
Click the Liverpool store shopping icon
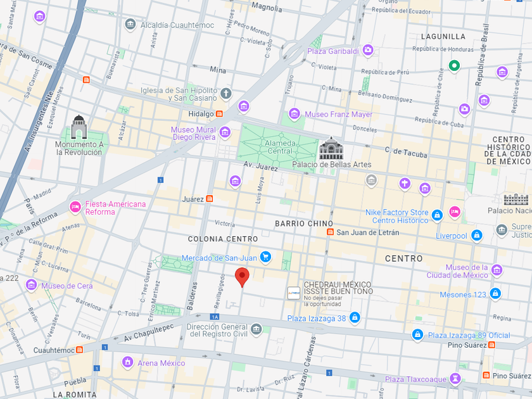(x=477, y=235)
